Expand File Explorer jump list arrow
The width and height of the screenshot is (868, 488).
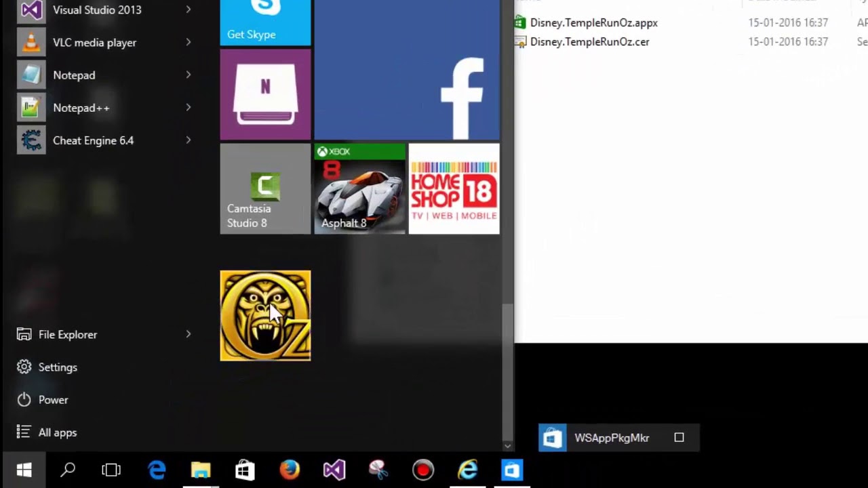(189, 334)
